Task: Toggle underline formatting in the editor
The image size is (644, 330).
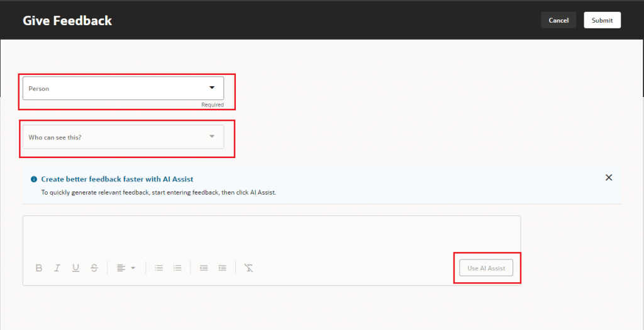Action: pos(75,268)
